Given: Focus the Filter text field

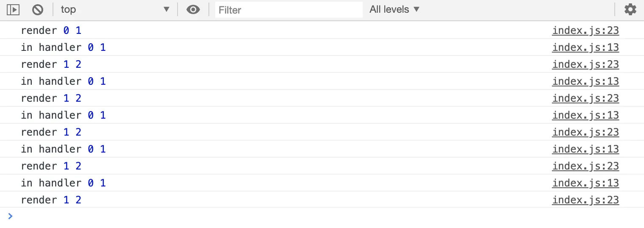Looking at the screenshot, I should tap(288, 10).
